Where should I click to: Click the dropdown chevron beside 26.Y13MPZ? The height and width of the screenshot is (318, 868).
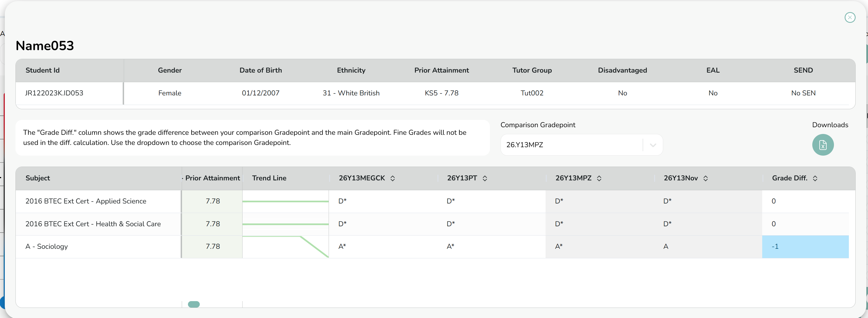[x=653, y=145]
